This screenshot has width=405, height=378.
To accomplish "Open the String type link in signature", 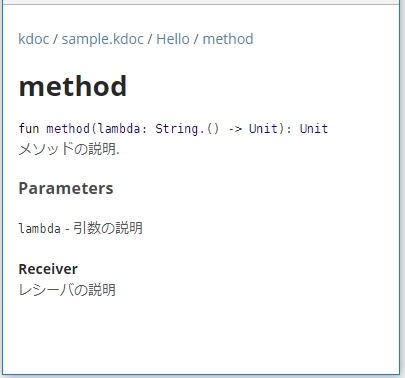I will [177, 129].
